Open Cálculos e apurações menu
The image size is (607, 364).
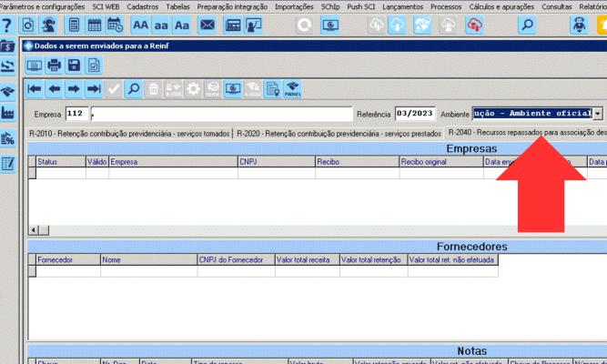click(501, 6)
